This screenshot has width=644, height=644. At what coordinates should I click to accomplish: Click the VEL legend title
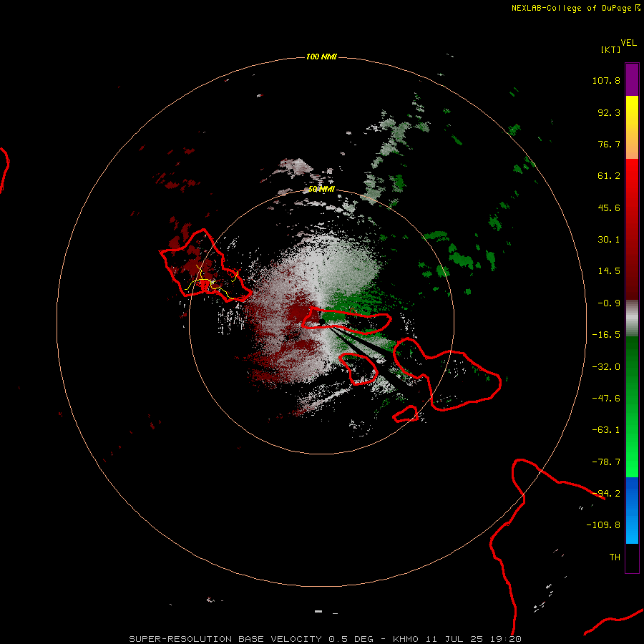pyautogui.click(x=628, y=43)
